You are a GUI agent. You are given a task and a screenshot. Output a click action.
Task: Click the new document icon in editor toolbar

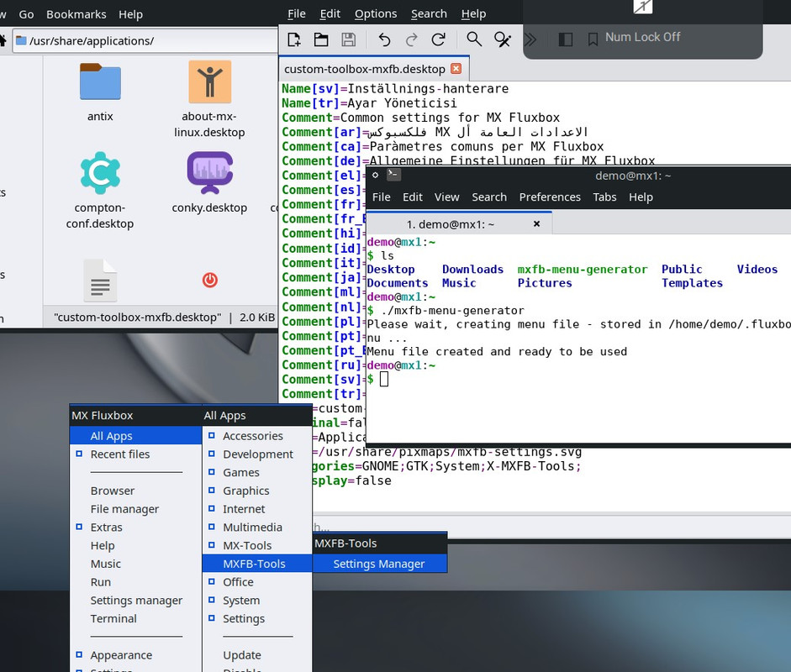(293, 39)
